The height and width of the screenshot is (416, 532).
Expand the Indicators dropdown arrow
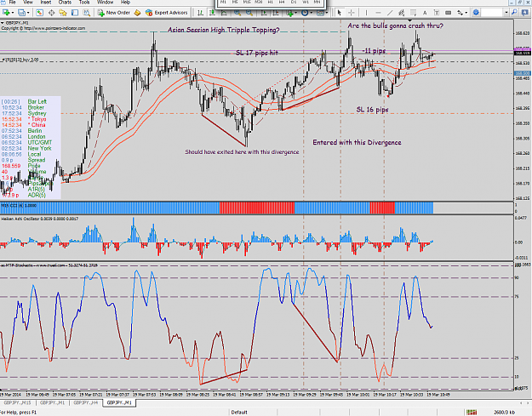pyautogui.click(x=296, y=13)
